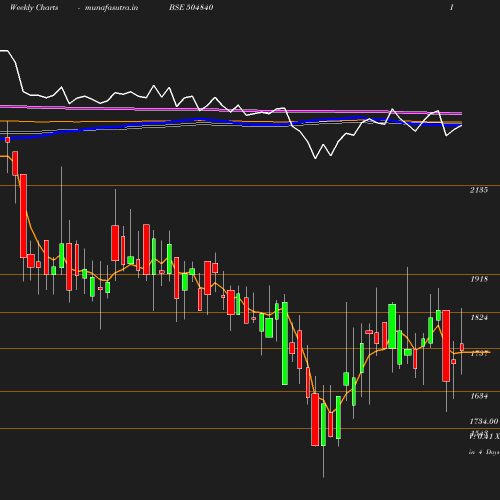Image resolution: width=500 pixels, height=500 pixels.
Task: Click the 1634 price level label
Action: [x=479, y=396]
